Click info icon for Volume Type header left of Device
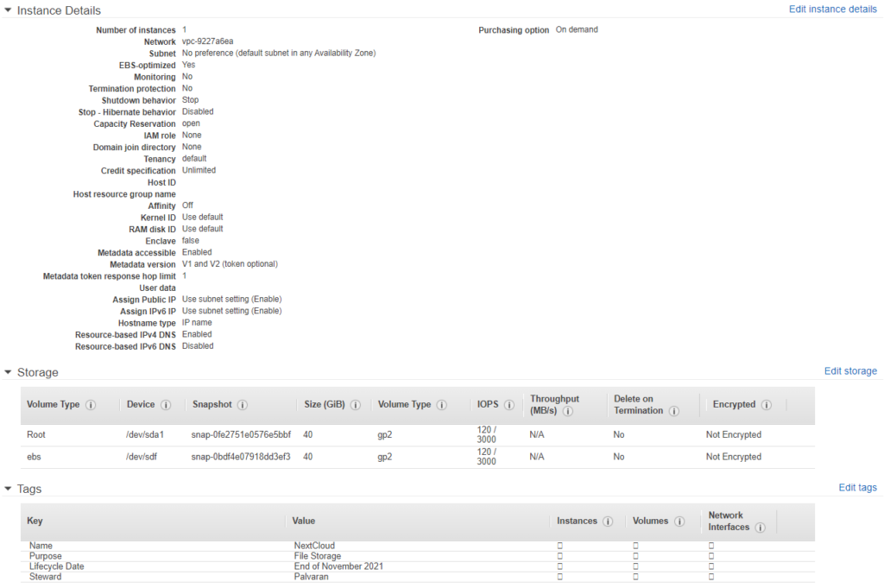This screenshot has height=588, width=884. pos(91,405)
